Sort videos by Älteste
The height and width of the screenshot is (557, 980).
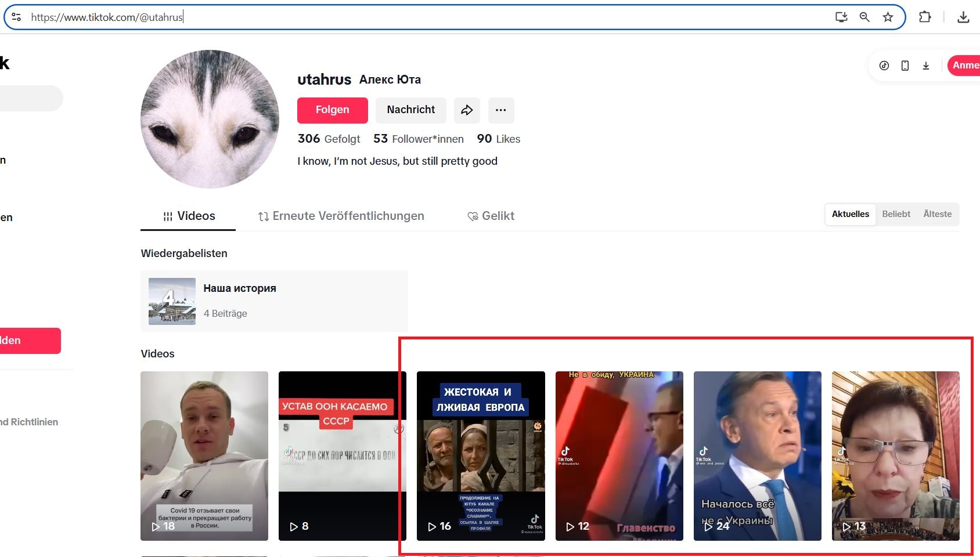[938, 214]
